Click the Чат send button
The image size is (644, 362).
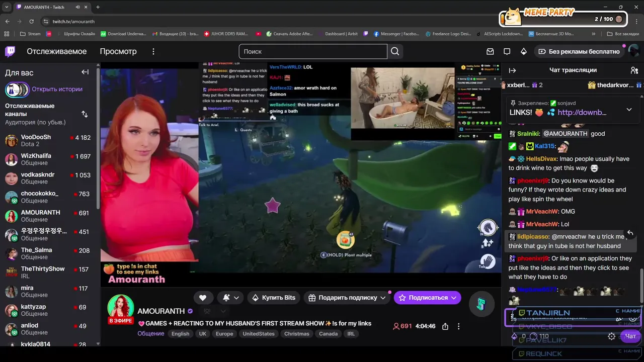(x=630, y=336)
